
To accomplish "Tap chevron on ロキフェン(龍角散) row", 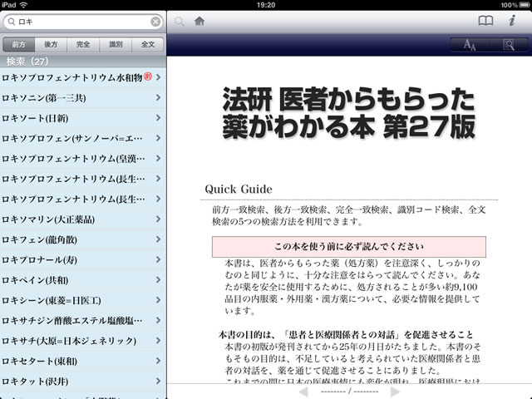I will 159,239.
